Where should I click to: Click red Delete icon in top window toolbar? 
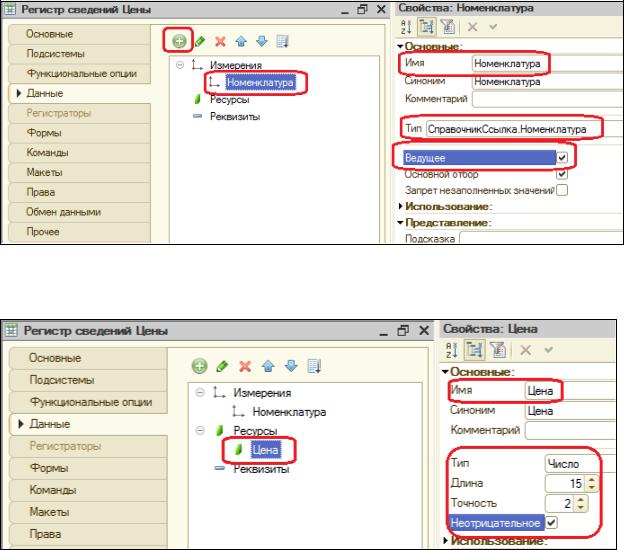220,41
